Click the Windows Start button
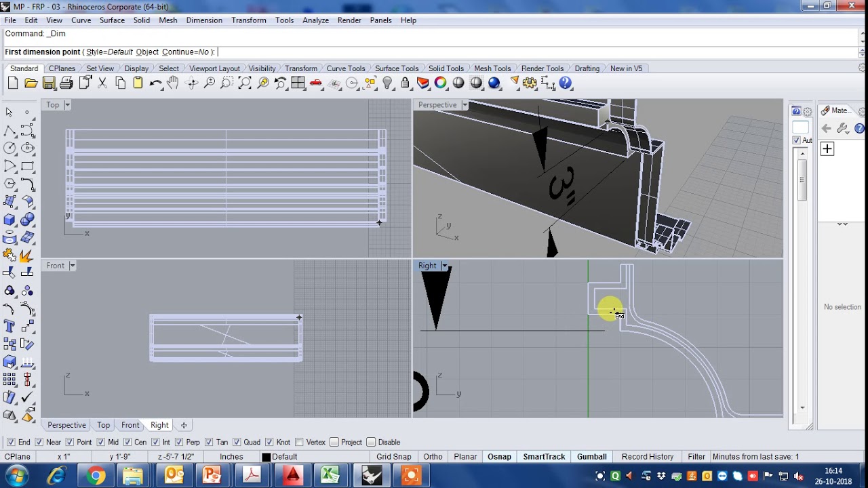868x488 pixels. (16, 476)
